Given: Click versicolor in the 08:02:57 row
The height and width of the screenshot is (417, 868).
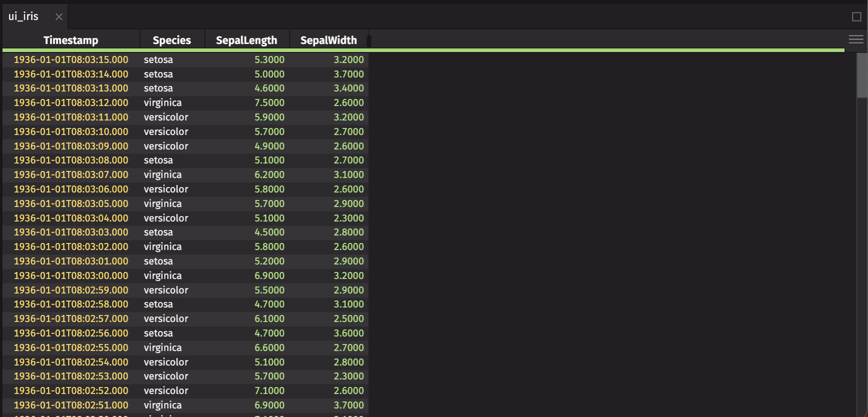Looking at the screenshot, I should pyautogui.click(x=166, y=318).
